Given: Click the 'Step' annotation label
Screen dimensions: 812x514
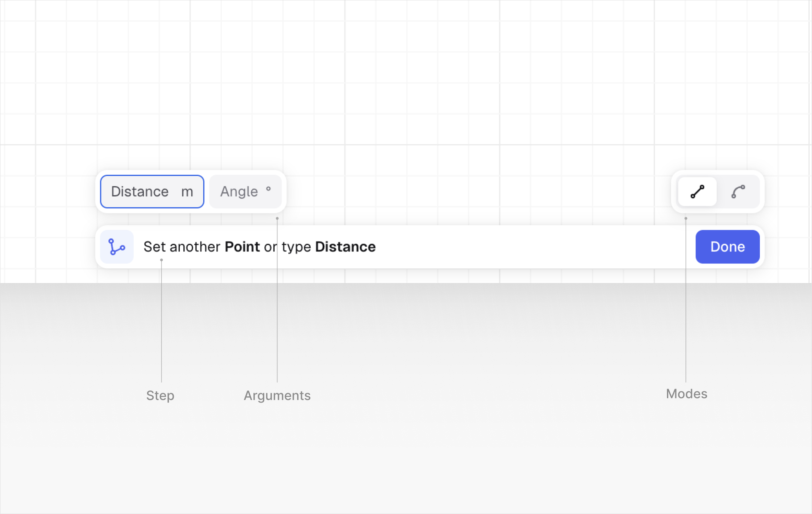Looking at the screenshot, I should [x=160, y=395].
